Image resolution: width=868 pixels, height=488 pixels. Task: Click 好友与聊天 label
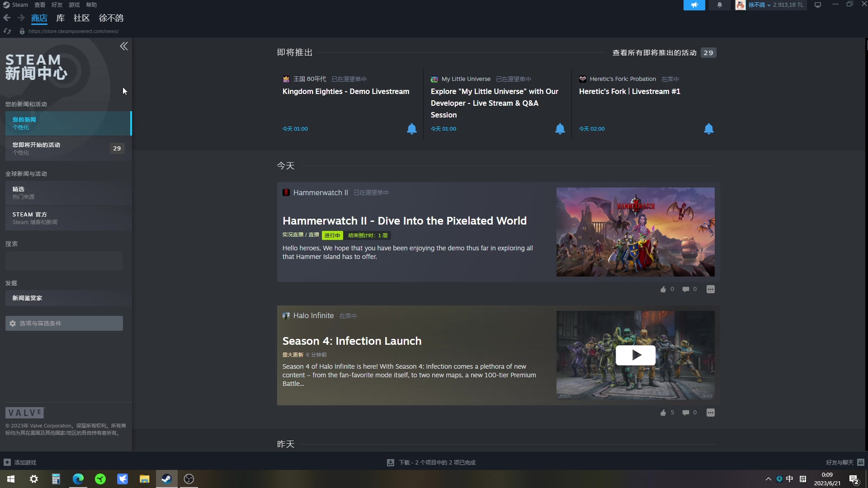[840, 462]
